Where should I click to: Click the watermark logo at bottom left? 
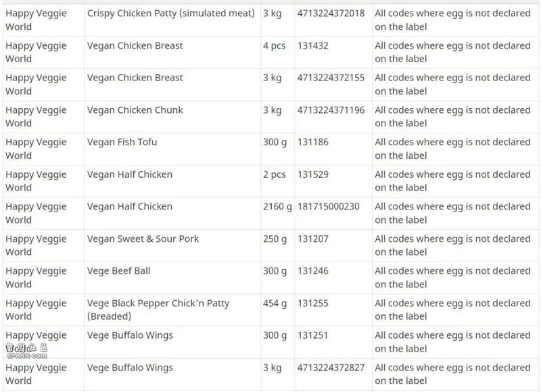click(26, 351)
